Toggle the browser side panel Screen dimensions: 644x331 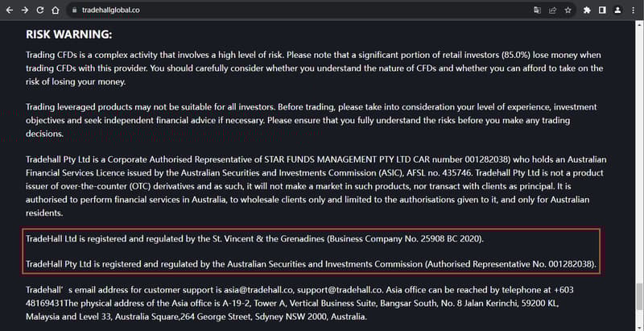(x=602, y=10)
